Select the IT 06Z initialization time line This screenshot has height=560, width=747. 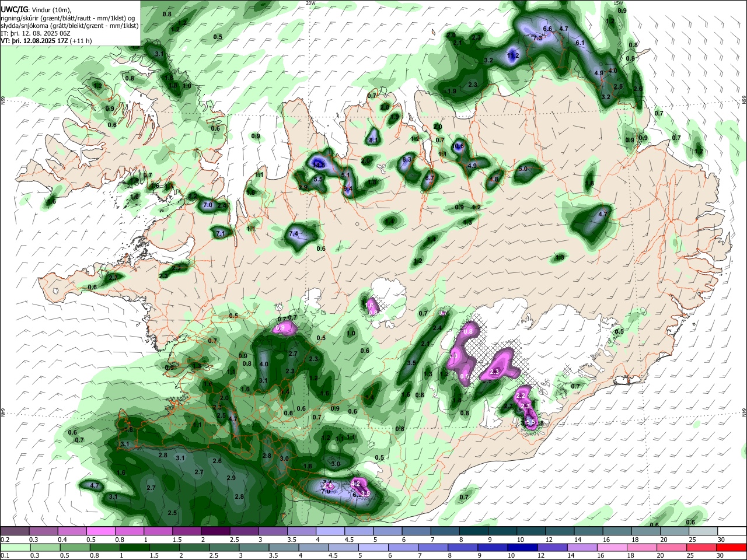(x=37, y=33)
